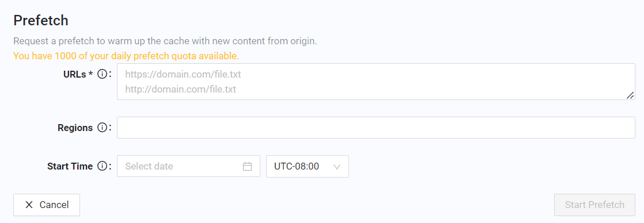Click the Start Time field label

tap(70, 167)
